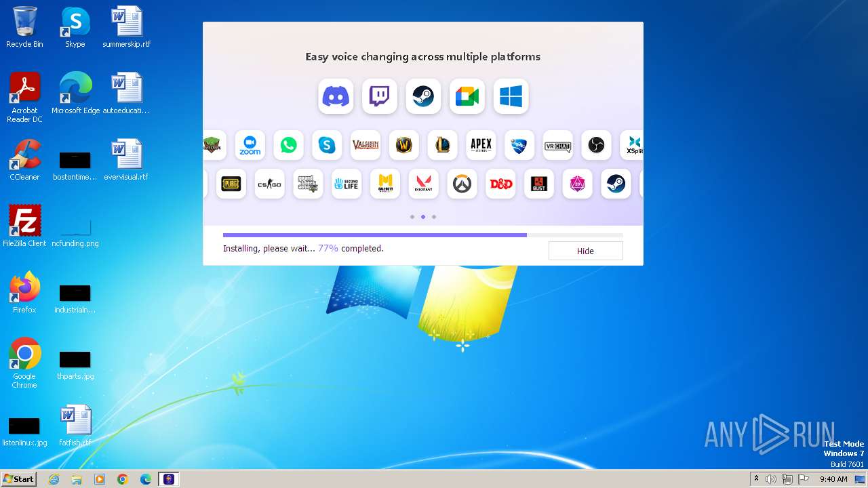The height and width of the screenshot is (488, 868).
Task: Select the Firefox desktop shortcut
Action: point(24,293)
